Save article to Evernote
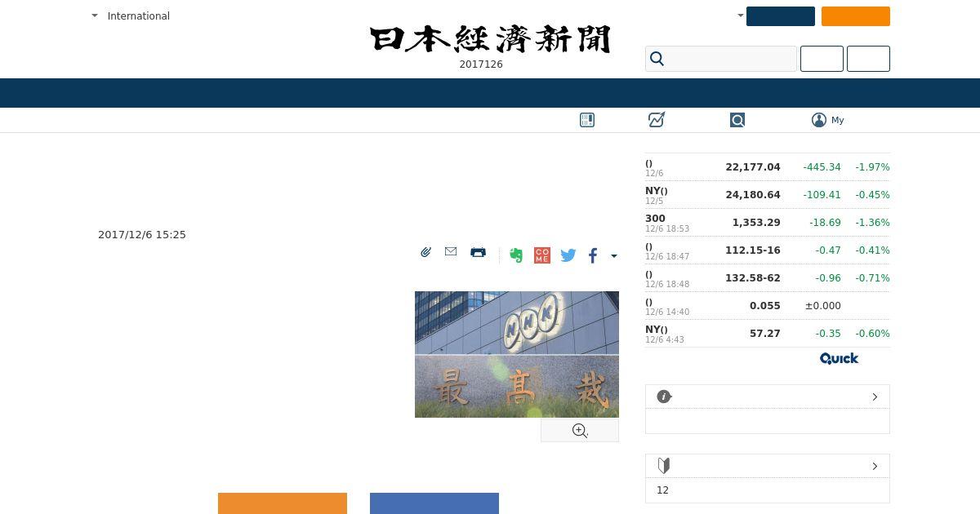The height and width of the screenshot is (514, 980). tap(515, 255)
